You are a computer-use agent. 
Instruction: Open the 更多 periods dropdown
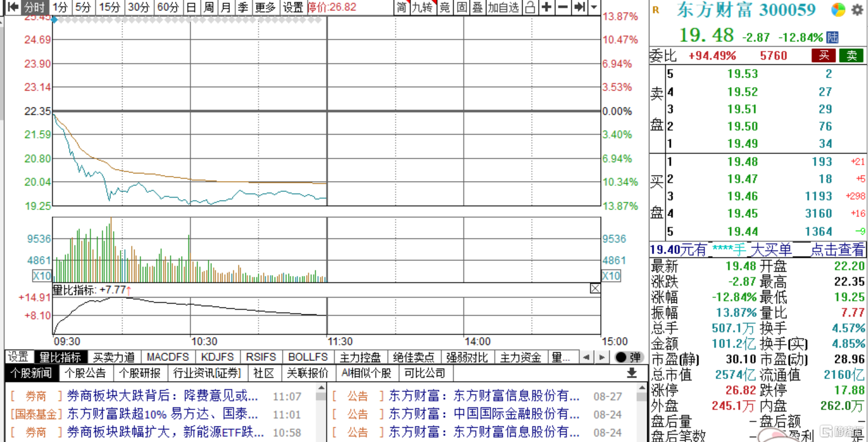266,7
